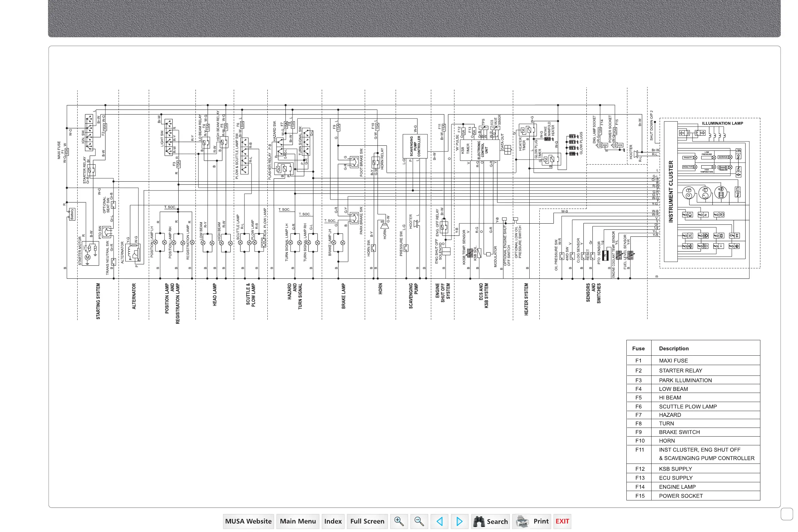
Task: Click the red EXIT button
Action: click(562, 521)
